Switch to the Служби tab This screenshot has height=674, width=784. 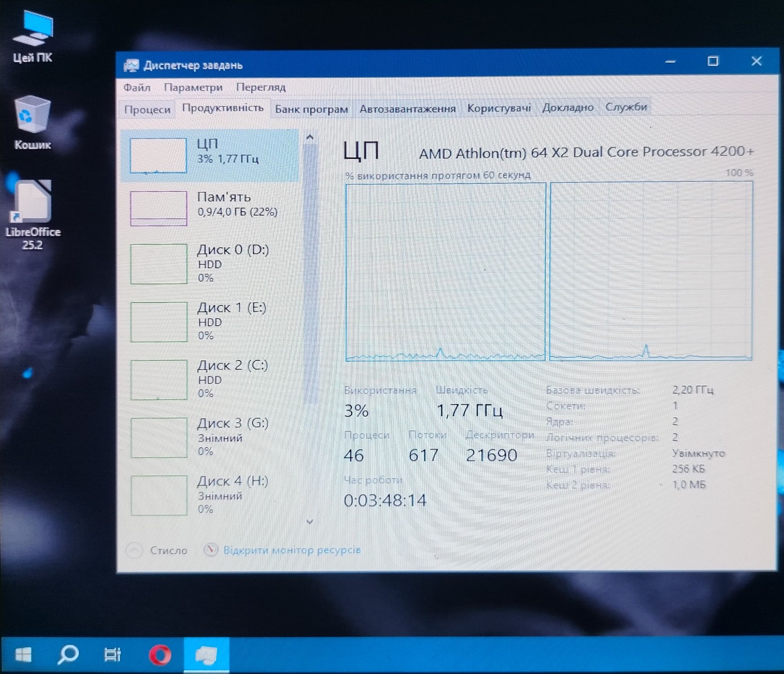[x=626, y=107]
